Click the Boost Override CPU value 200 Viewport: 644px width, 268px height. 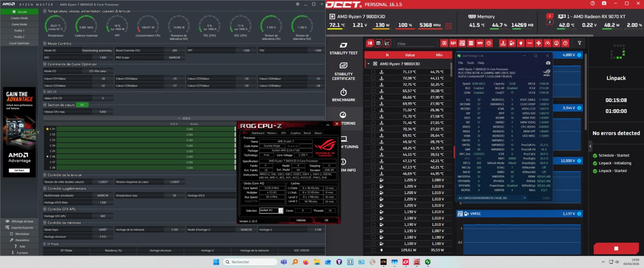click(x=175, y=50)
